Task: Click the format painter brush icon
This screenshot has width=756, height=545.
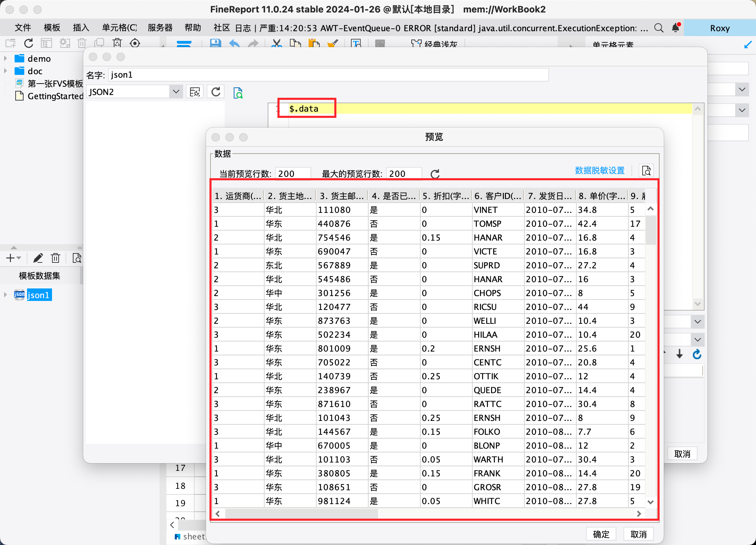Action: coord(333,43)
